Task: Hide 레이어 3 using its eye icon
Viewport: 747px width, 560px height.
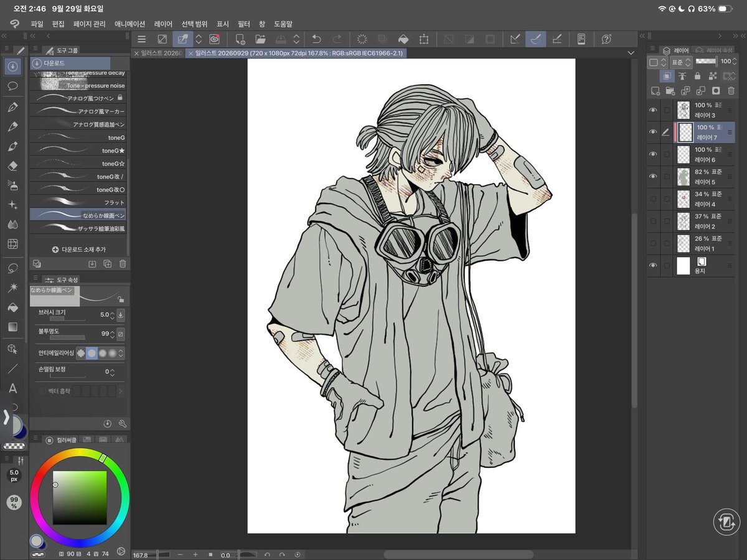Action: (653, 110)
